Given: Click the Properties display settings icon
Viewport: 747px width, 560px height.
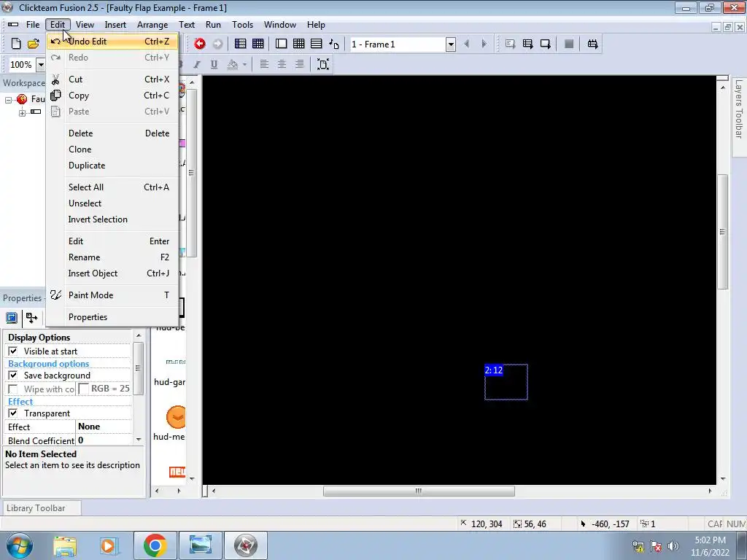Looking at the screenshot, I should [12, 318].
